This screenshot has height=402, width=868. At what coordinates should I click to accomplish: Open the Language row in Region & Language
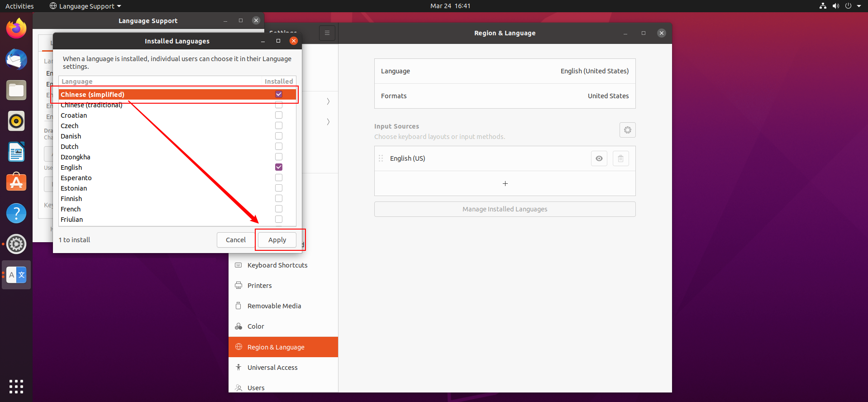505,71
